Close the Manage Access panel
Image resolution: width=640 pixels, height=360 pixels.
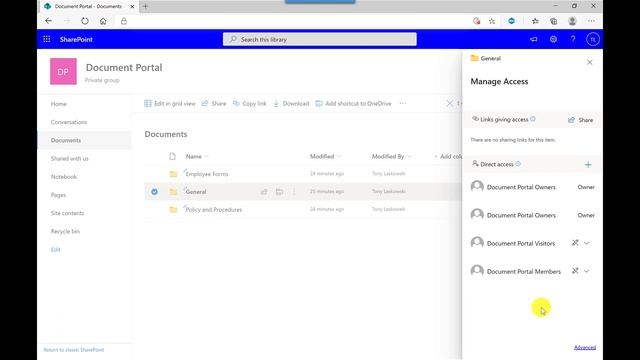[589, 62]
